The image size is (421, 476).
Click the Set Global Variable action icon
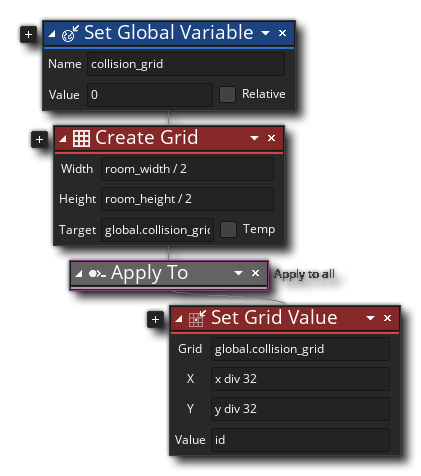click(70, 33)
